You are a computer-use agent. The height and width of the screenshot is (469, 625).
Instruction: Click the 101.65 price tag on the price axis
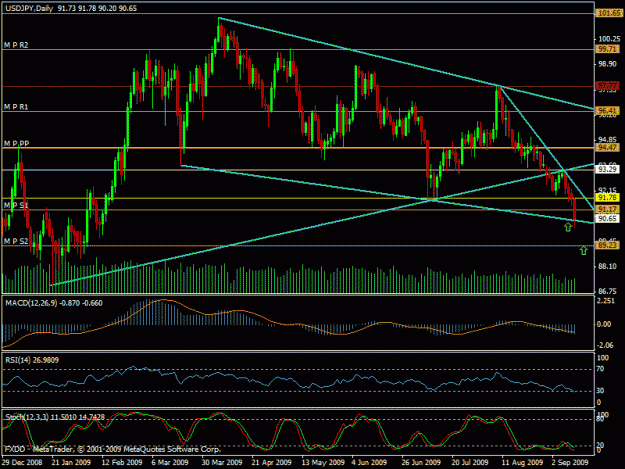click(x=609, y=13)
